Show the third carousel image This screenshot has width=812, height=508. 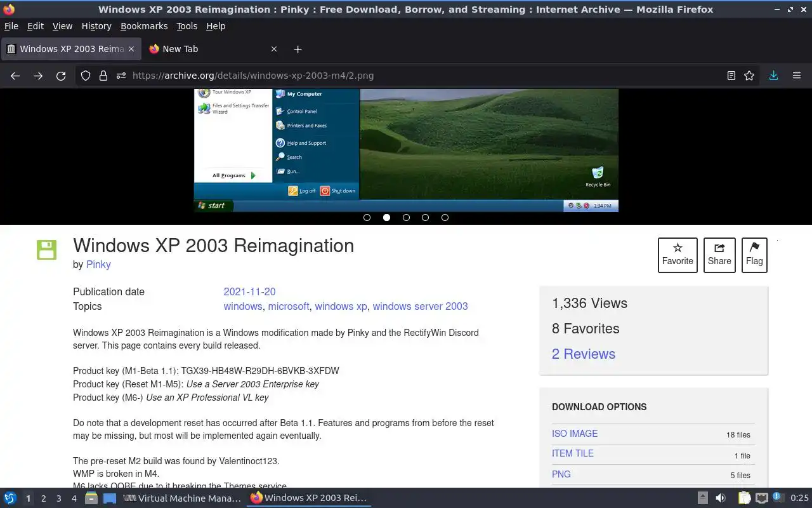click(x=406, y=217)
